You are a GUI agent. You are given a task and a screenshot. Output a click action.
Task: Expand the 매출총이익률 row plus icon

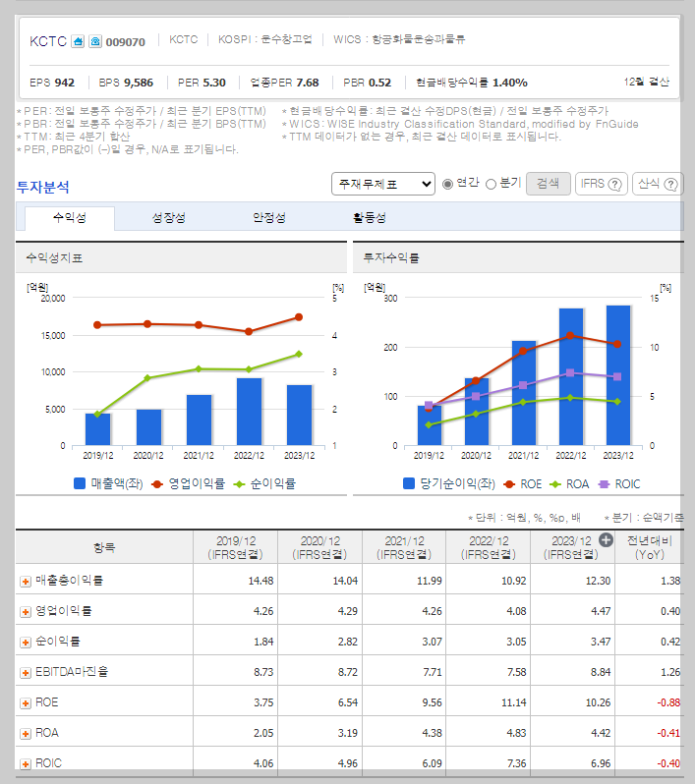click(x=25, y=582)
